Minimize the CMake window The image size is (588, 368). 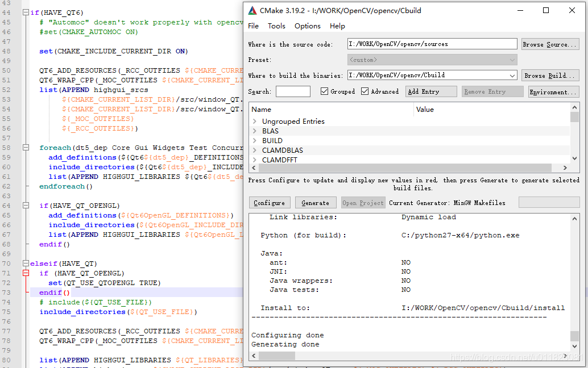pos(520,10)
